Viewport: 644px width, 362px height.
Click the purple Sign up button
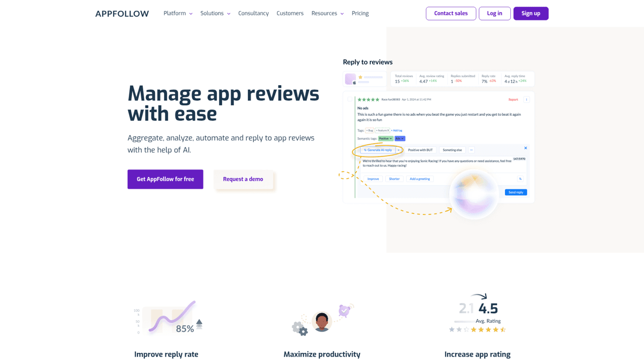coord(531,13)
